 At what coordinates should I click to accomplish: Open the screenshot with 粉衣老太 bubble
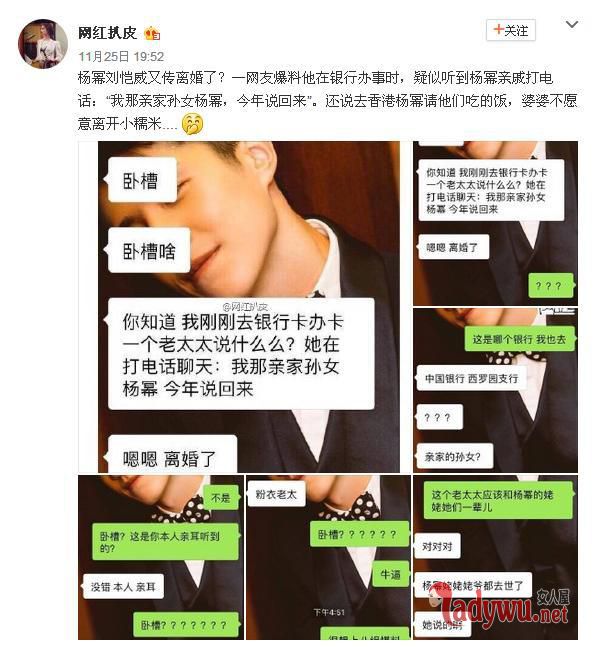click(x=328, y=557)
